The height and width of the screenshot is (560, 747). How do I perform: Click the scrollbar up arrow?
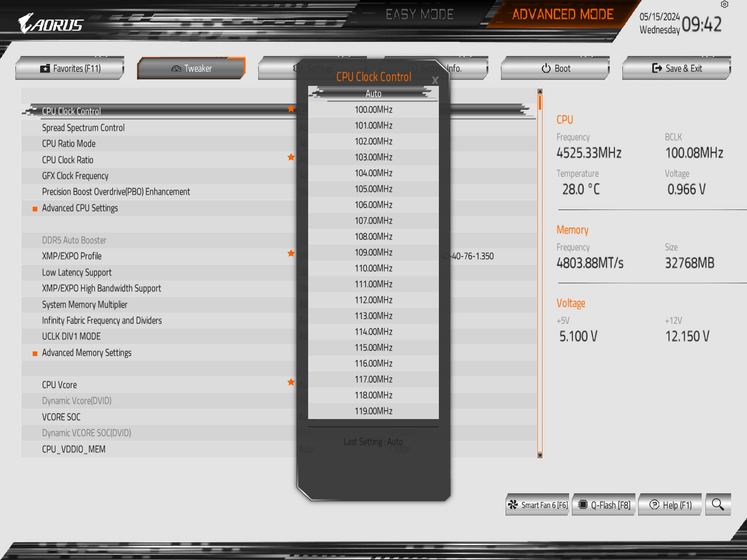coord(540,91)
